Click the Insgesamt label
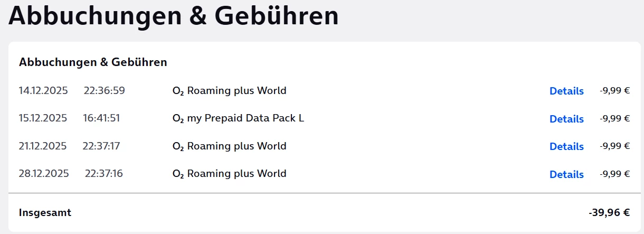The image size is (644, 234). (45, 213)
